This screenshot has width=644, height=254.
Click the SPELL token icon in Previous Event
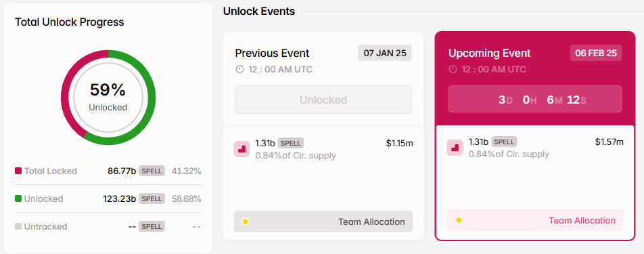click(x=241, y=149)
